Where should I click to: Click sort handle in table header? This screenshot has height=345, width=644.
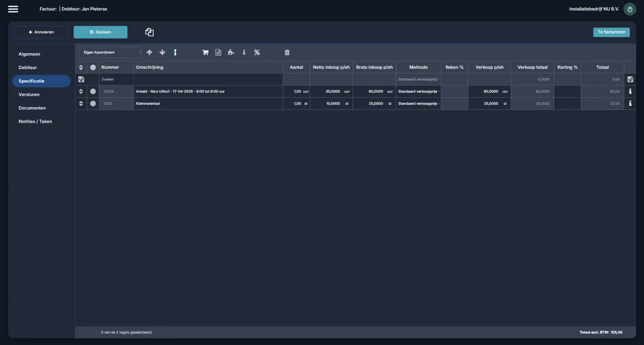[81, 67]
